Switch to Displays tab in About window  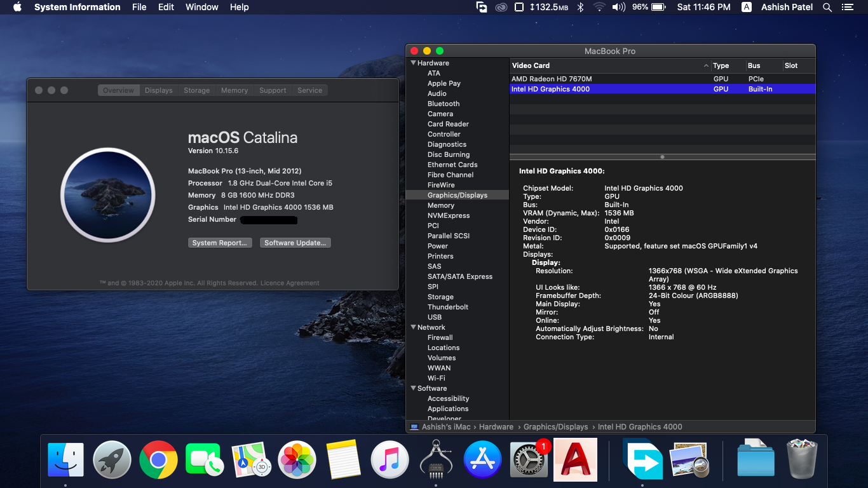[x=159, y=90]
